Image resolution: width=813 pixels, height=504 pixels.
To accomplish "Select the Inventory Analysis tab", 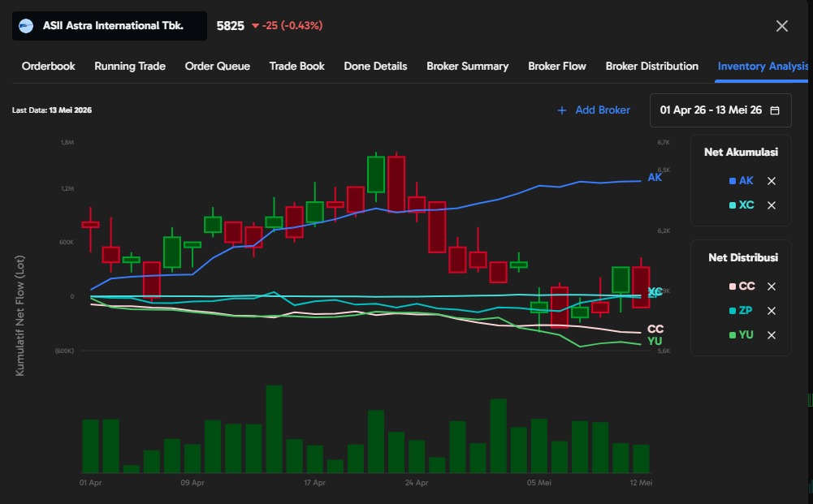I will click(x=763, y=67).
